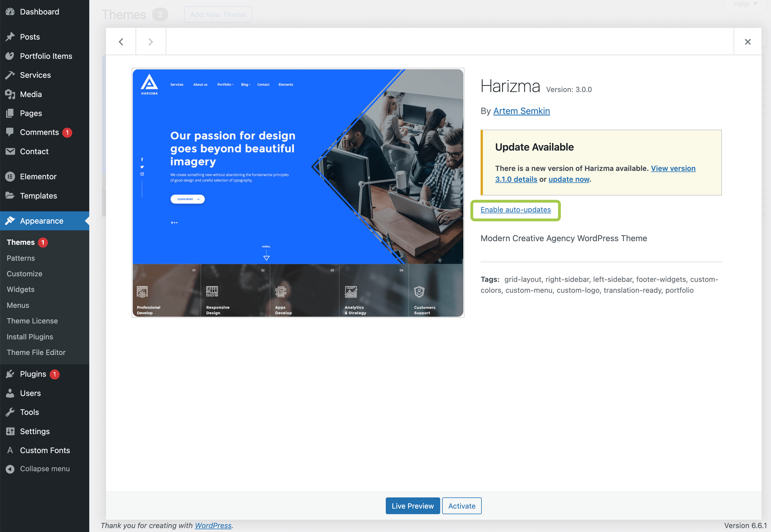Click the Dashboard gauge icon
Screen dimensions: 771x532
10,12
